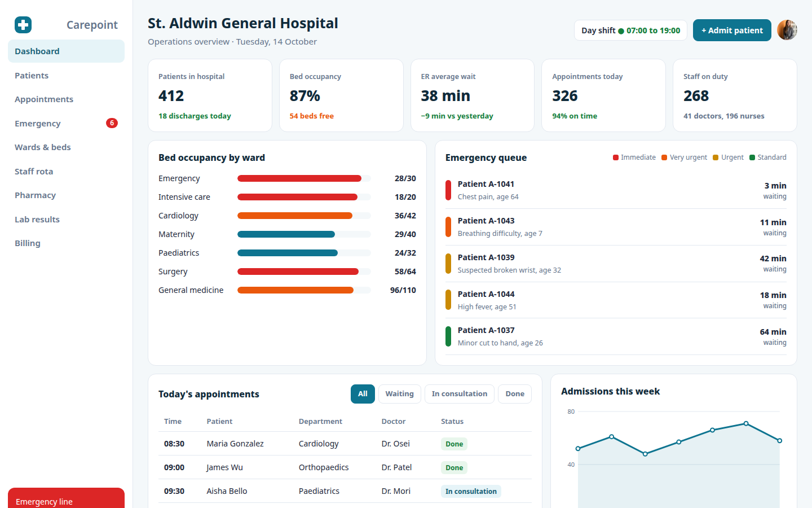Click the first data point on admissions chart
The height and width of the screenshot is (508, 812).
[x=578, y=449]
